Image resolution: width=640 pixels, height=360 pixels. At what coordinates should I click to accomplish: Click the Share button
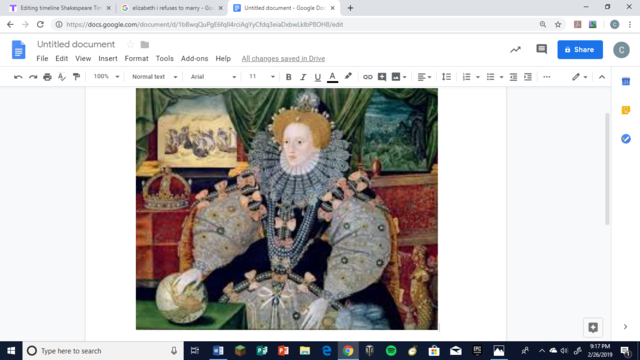[580, 49]
